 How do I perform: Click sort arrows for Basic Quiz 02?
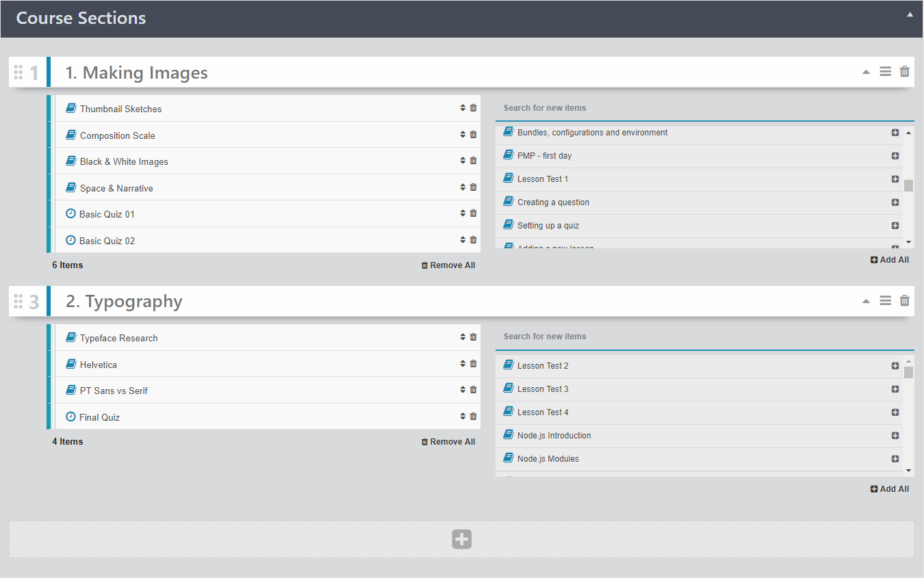(463, 240)
